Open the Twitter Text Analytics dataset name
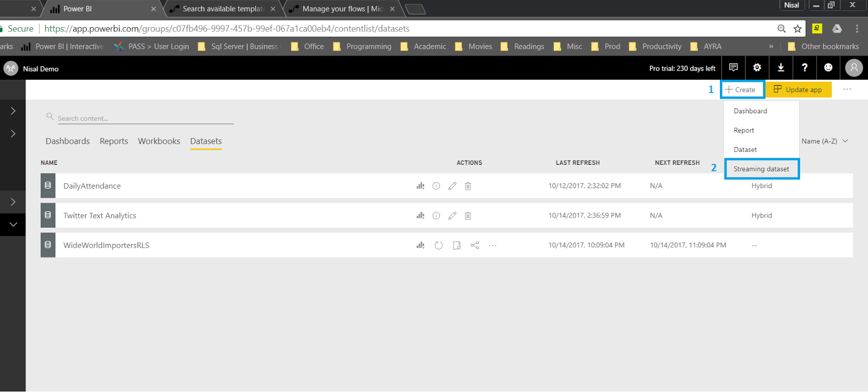 pyautogui.click(x=100, y=216)
